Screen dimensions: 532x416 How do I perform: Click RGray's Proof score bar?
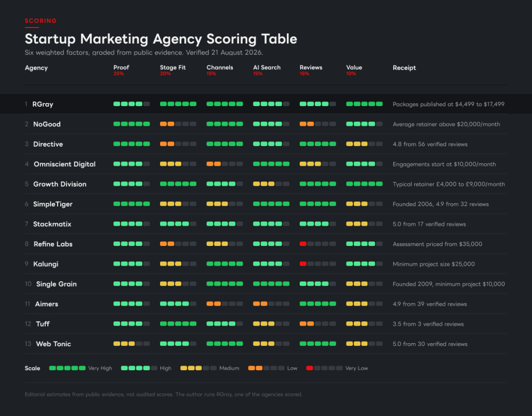131,104
